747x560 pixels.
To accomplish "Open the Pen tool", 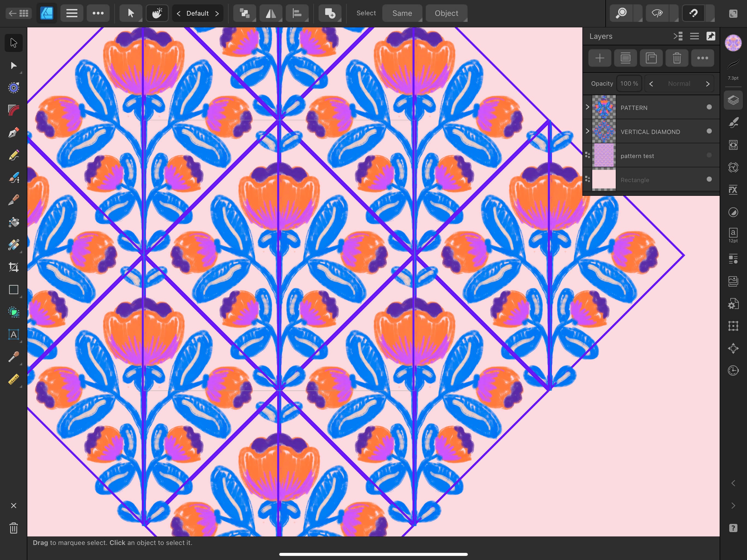I will point(13,132).
